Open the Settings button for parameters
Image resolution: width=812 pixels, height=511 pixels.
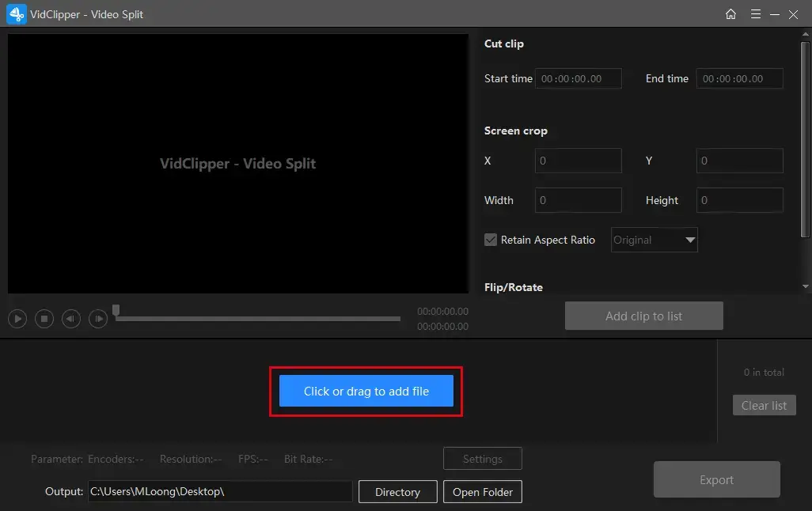coord(482,459)
